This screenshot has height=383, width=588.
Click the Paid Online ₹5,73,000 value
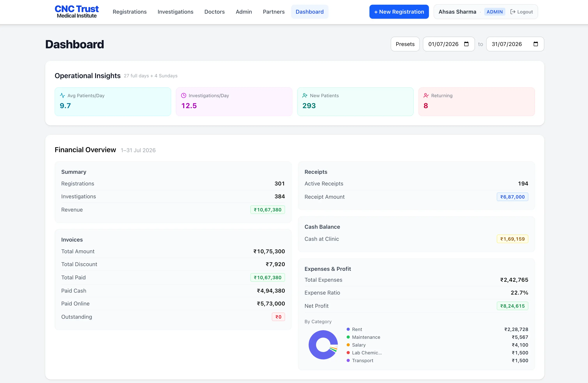[271, 304]
